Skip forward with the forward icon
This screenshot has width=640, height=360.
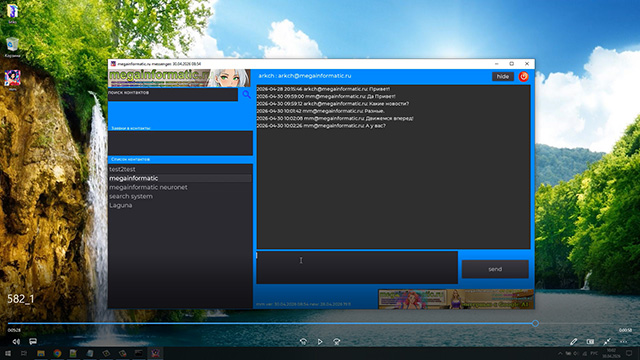pos(337,342)
